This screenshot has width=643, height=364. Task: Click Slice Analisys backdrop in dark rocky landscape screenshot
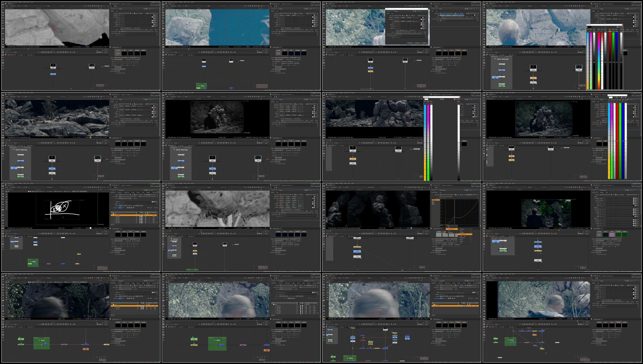pos(20,164)
